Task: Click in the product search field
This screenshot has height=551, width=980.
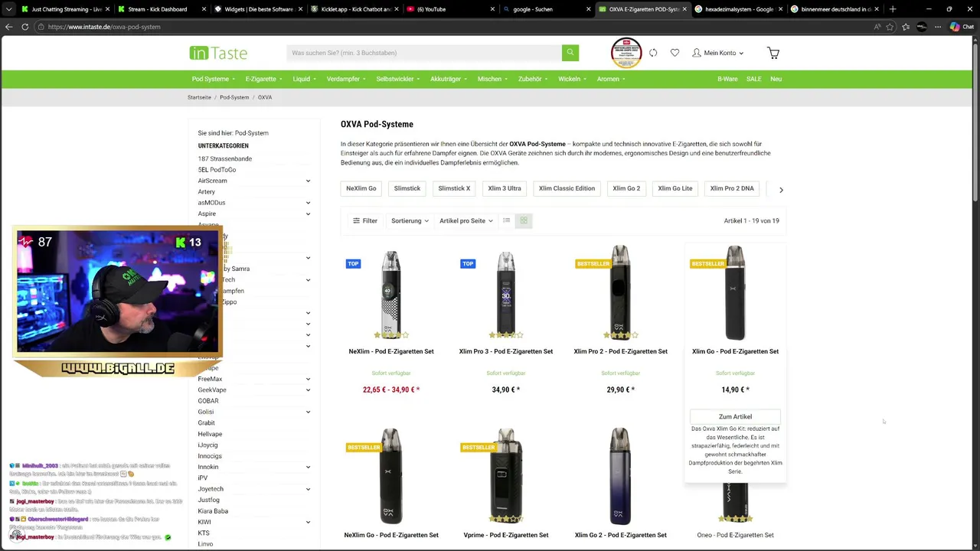Action: point(424,53)
